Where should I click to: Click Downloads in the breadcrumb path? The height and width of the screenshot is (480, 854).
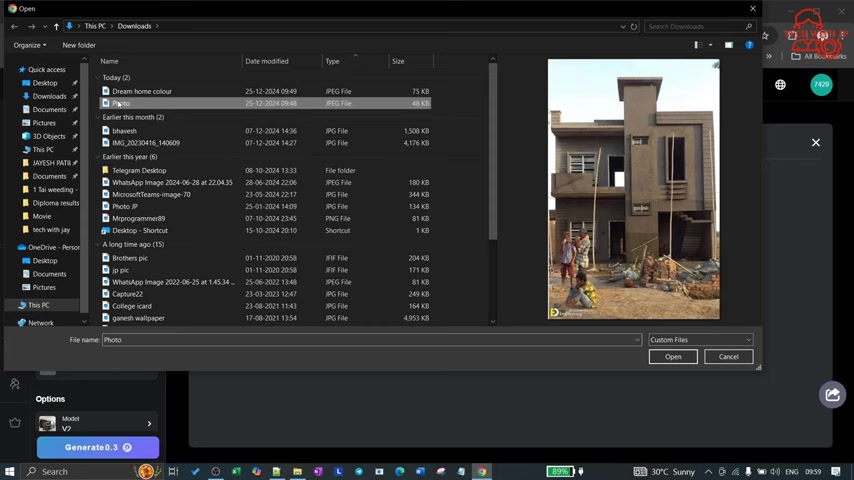click(134, 26)
